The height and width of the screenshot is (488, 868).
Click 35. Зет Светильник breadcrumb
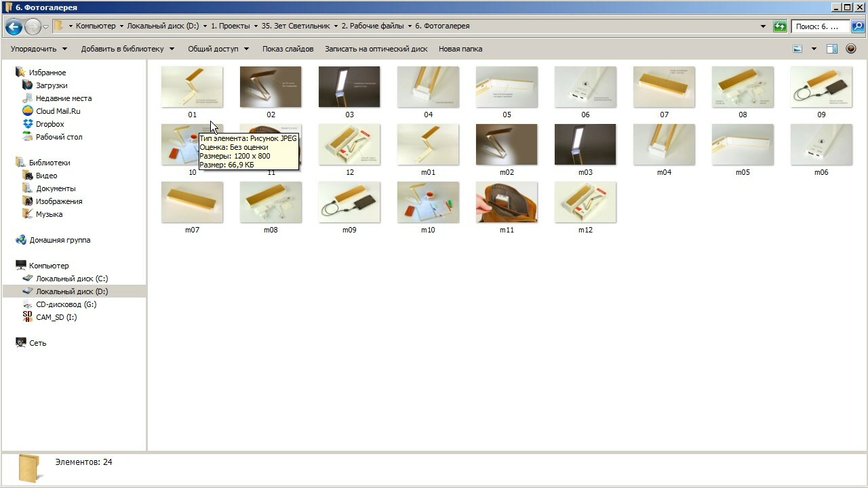coord(296,26)
